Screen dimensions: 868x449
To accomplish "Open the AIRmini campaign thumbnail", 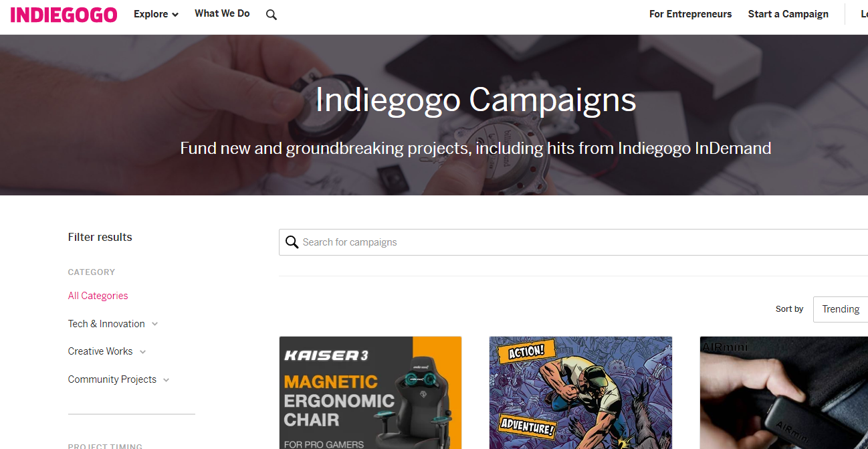I will pos(784,393).
